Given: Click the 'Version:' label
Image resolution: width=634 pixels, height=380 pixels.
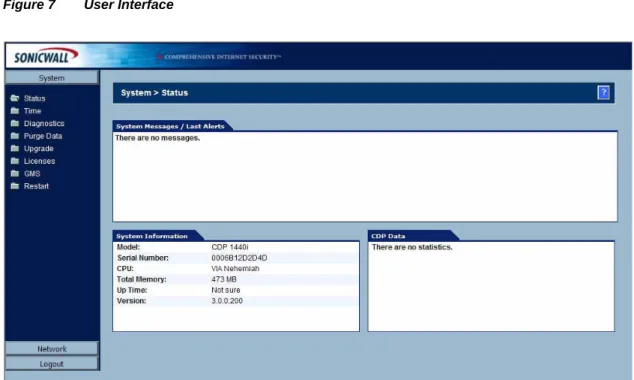Looking at the screenshot, I should [x=131, y=301].
